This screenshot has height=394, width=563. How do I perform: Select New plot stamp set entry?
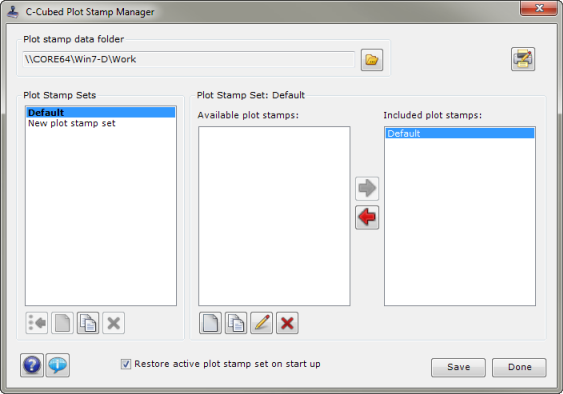click(101, 123)
